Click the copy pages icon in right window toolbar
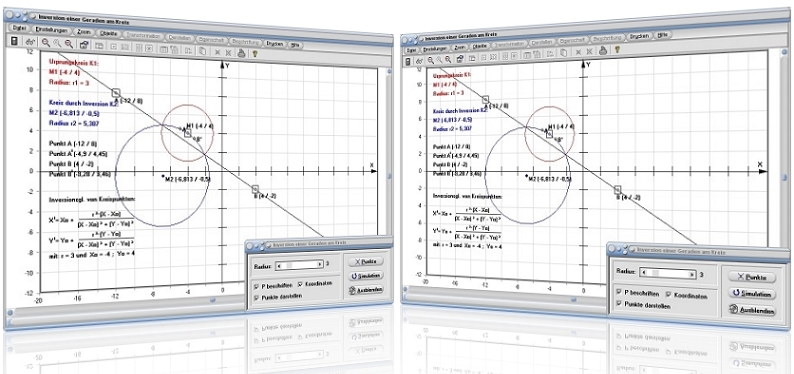 point(564,53)
